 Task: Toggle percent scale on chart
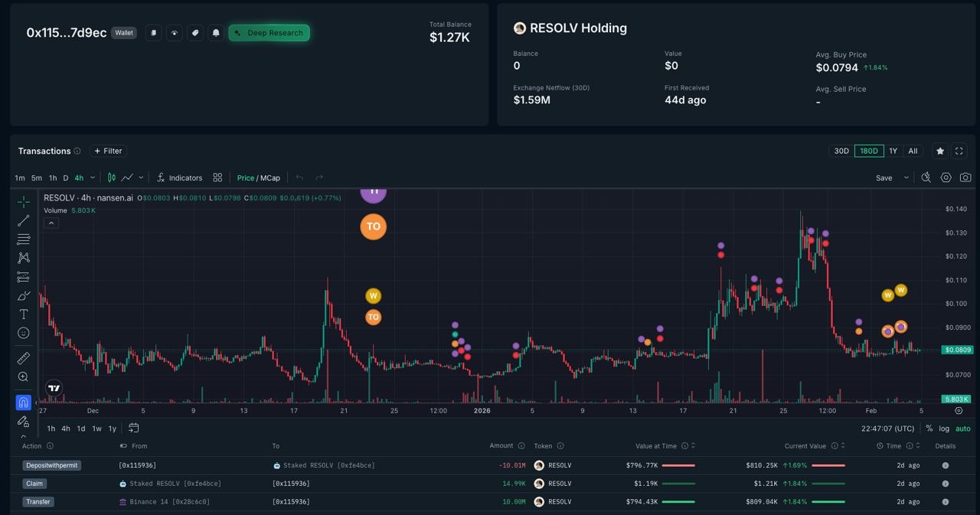[929, 429]
